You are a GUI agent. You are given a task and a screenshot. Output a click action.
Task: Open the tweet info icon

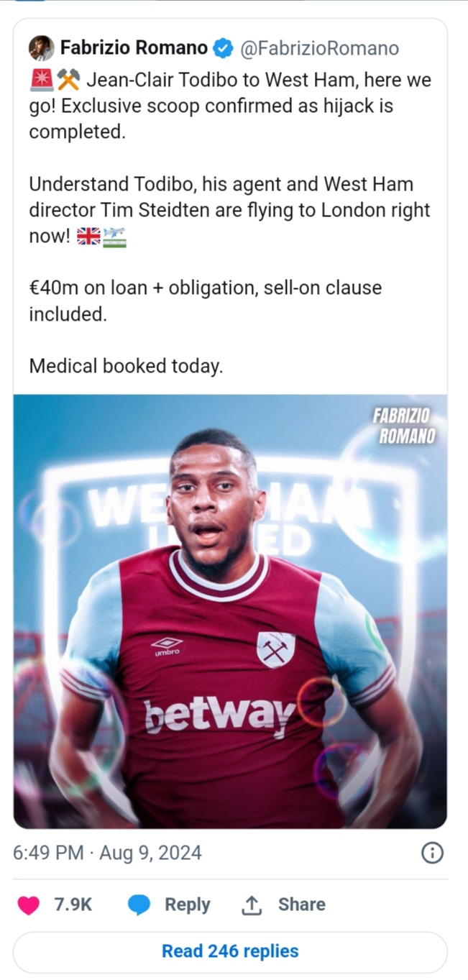431,853
